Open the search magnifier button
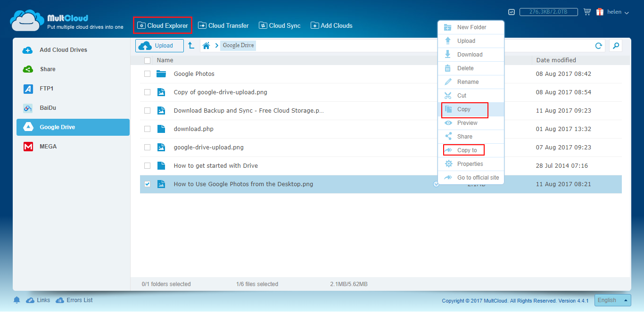Screen dimensions: 644x312 click(x=615, y=46)
